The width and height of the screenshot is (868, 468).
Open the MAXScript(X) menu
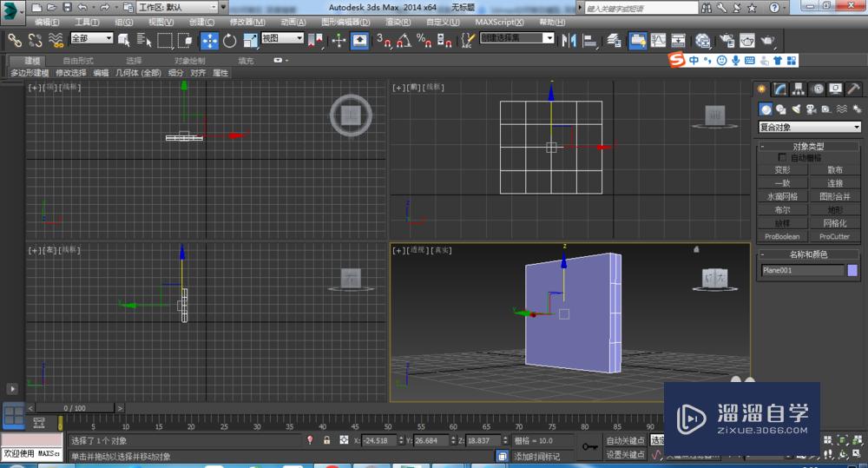tap(500, 22)
